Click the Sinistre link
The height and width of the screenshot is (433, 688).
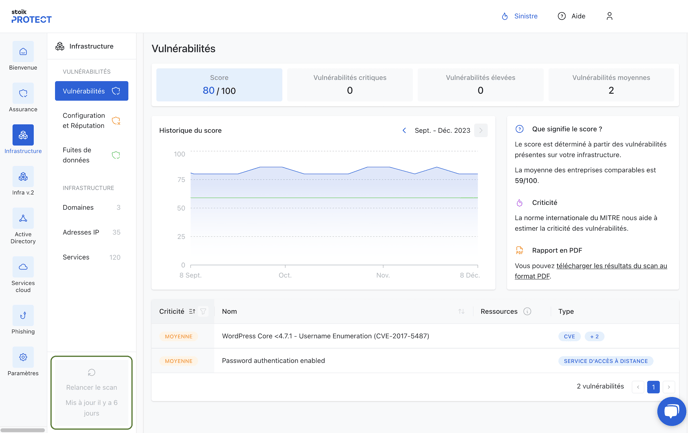pyautogui.click(x=526, y=16)
